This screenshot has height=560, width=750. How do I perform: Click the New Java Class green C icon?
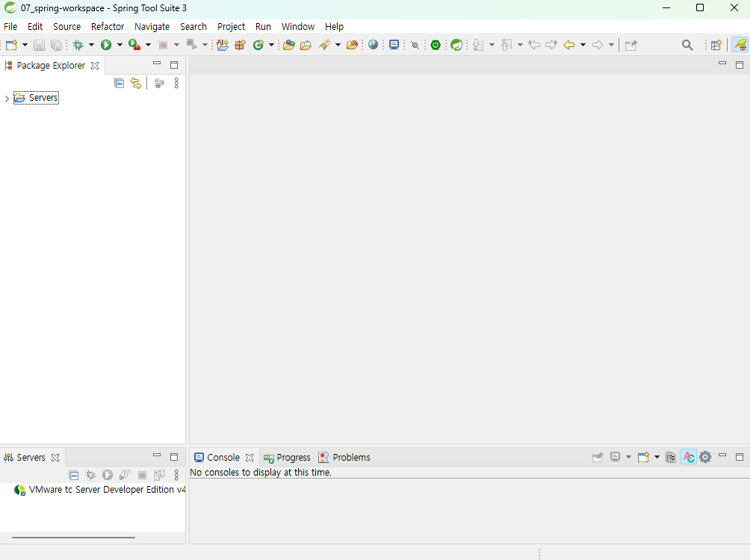point(258,45)
